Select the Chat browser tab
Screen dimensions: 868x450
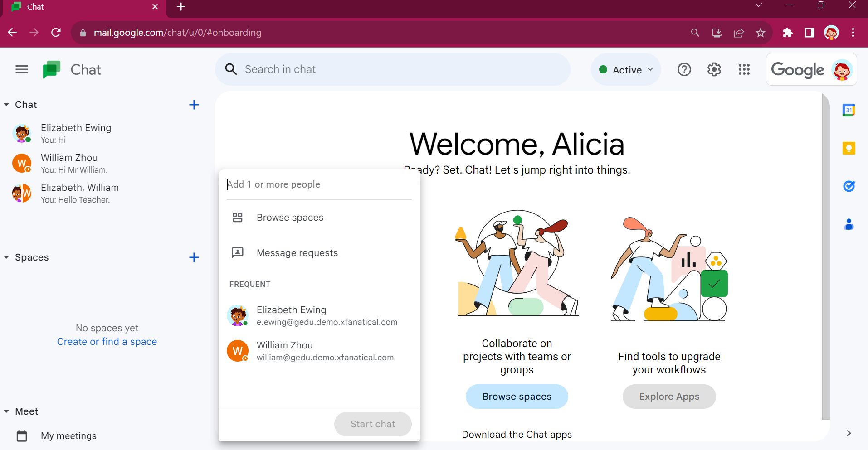pos(68,7)
